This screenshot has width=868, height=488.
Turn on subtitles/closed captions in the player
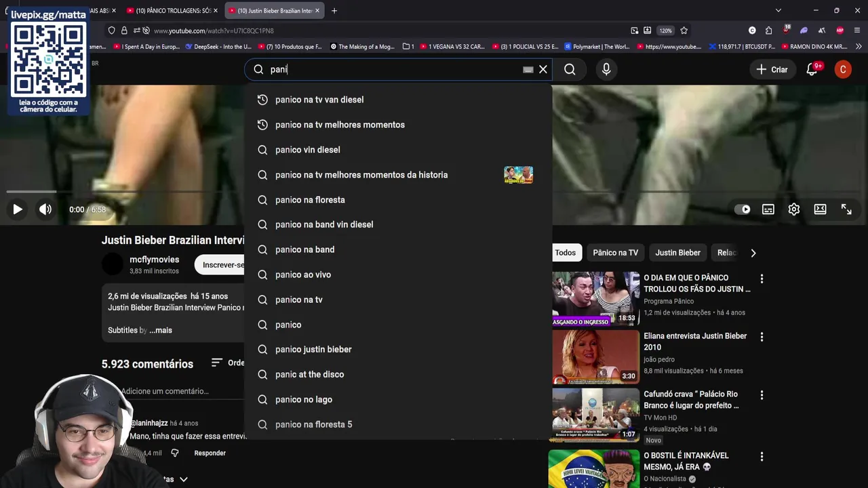[x=768, y=209]
